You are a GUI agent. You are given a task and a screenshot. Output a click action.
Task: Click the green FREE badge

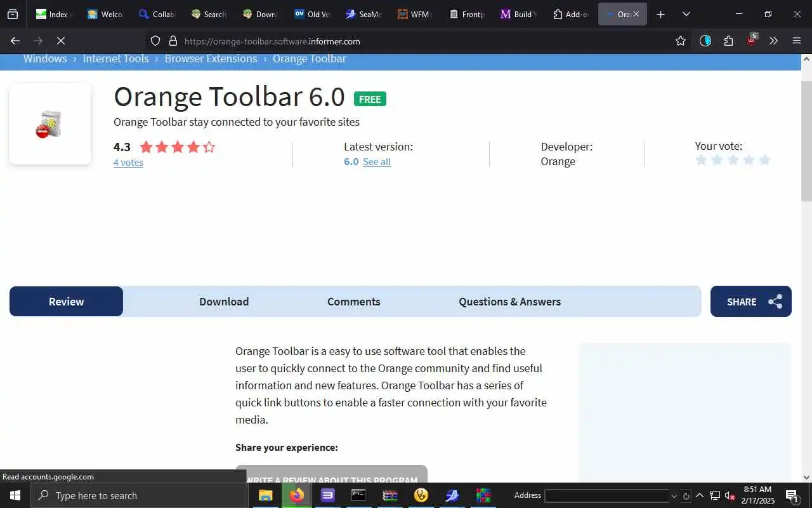coord(370,99)
